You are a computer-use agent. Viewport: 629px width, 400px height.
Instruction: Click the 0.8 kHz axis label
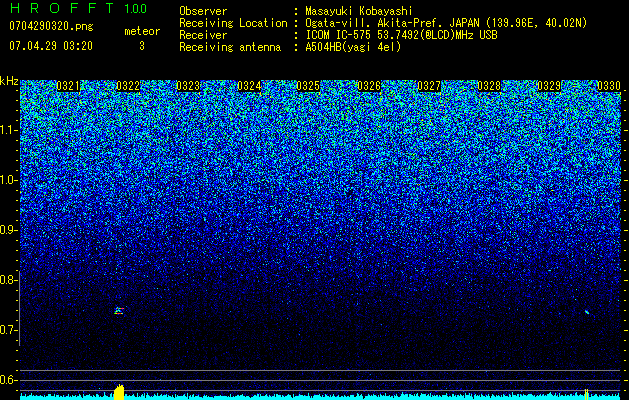pos(8,280)
